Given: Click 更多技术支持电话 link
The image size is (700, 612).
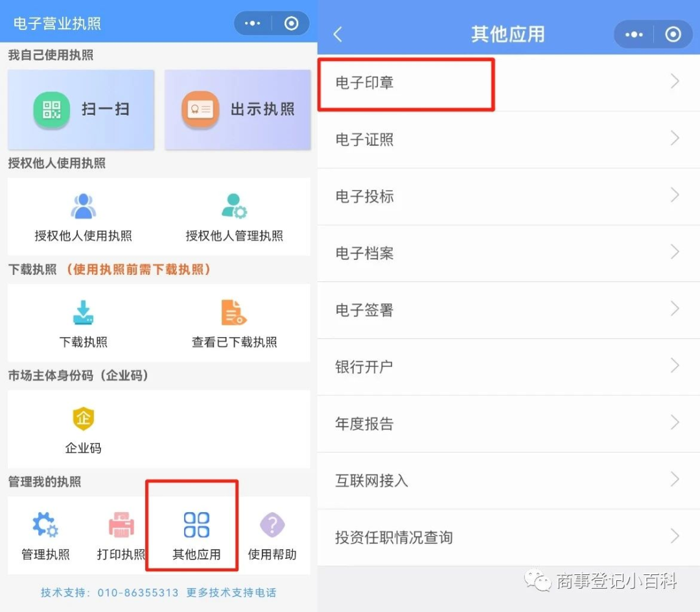Looking at the screenshot, I should (231, 593).
